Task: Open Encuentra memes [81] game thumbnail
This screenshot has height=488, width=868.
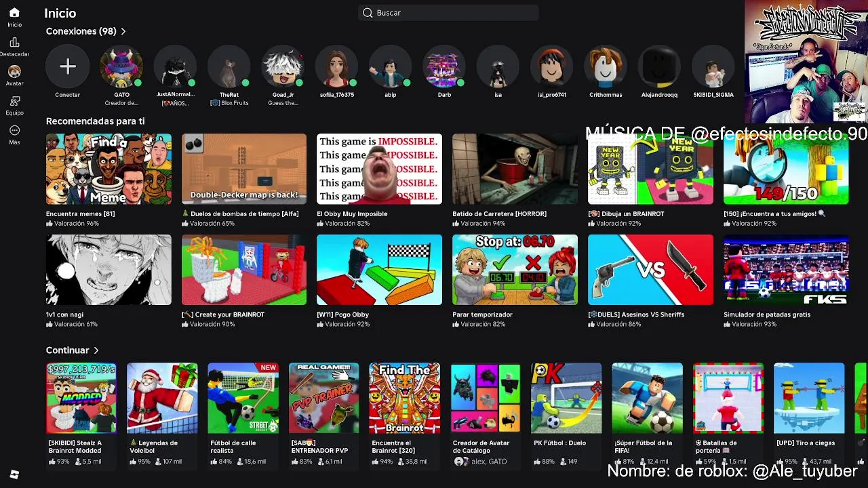Action: tap(108, 169)
